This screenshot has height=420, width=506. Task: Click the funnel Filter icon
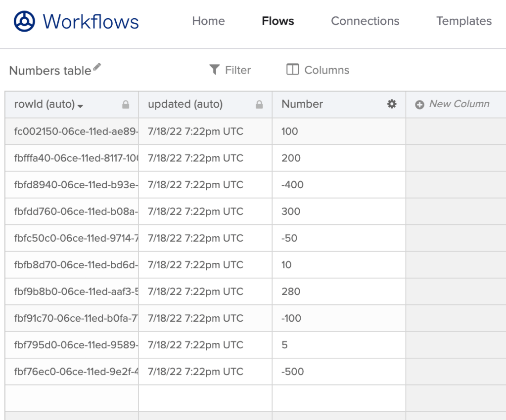point(214,70)
